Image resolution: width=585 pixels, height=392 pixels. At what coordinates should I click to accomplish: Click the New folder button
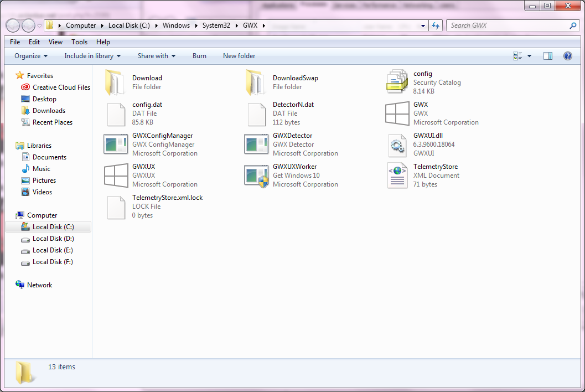click(x=239, y=56)
